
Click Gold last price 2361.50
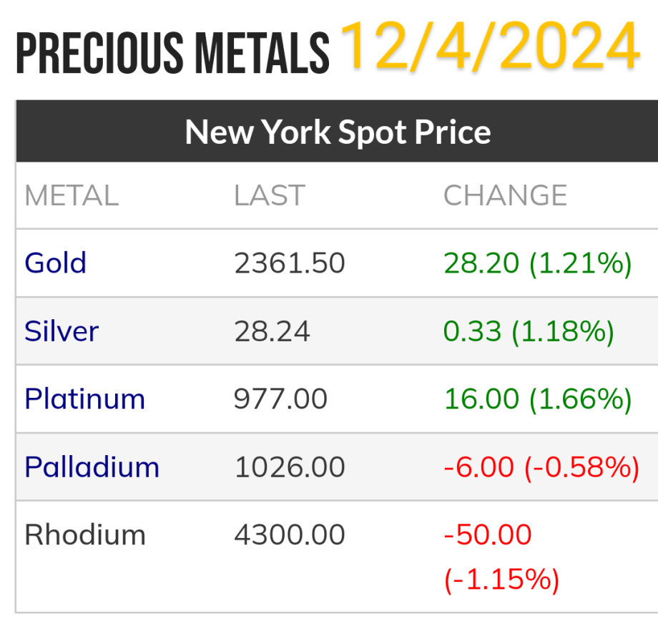(289, 263)
